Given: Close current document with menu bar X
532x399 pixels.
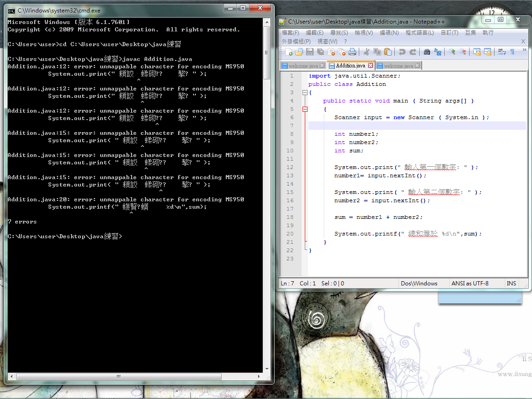Looking at the screenshot, I should [523, 42].
